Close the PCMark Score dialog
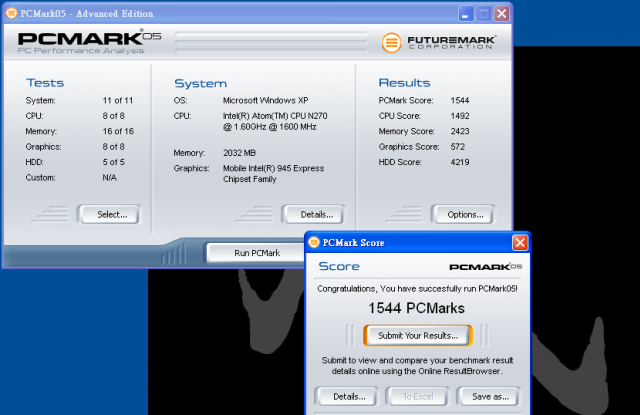The image size is (640, 415). 520,243
